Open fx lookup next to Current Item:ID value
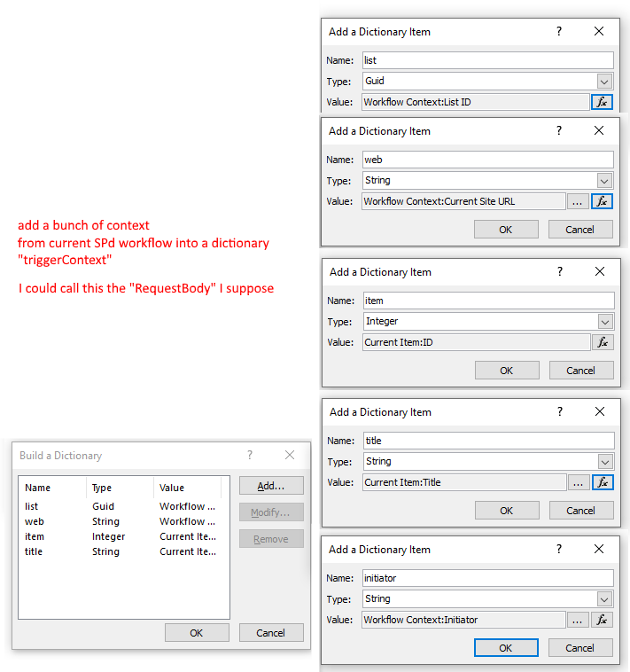The width and height of the screenshot is (630, 672). (x=603, y=342)
